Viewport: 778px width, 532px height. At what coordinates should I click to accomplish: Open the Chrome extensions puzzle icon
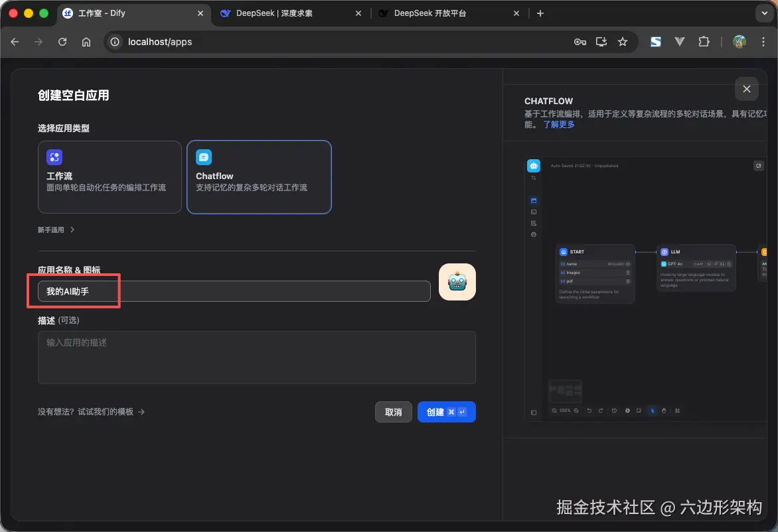tap(704, 41)
